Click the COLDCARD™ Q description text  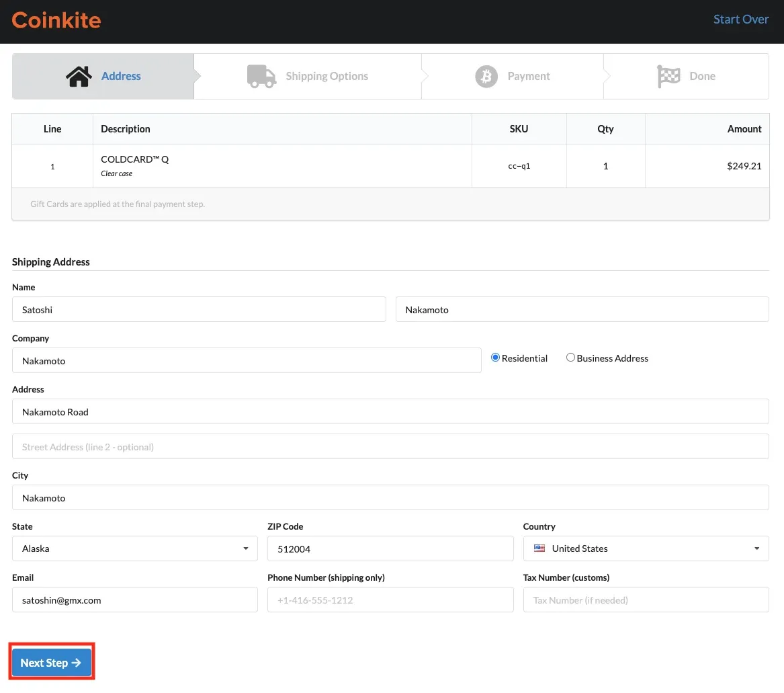(135, 159)
